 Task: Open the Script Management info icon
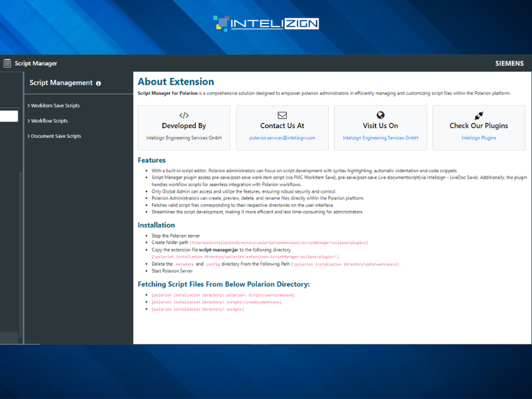[98, 83]
